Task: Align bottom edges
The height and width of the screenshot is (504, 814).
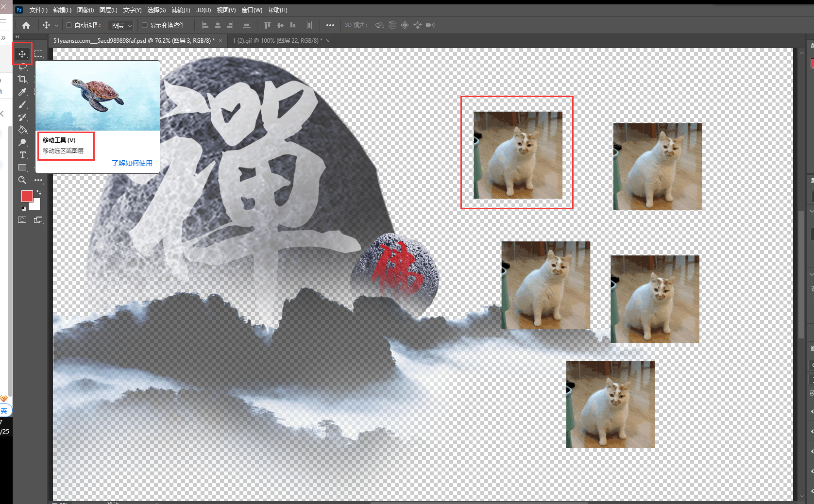Action: 292,25
